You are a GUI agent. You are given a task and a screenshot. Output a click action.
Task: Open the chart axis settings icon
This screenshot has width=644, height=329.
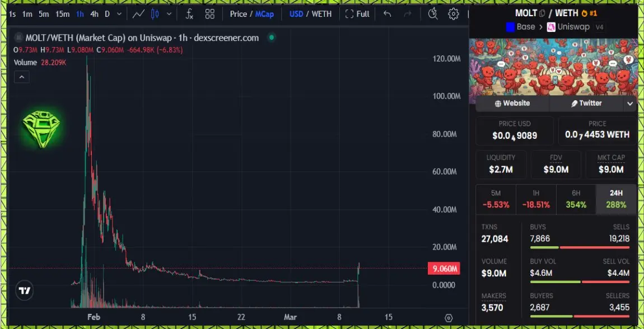(x=449, y=318)
